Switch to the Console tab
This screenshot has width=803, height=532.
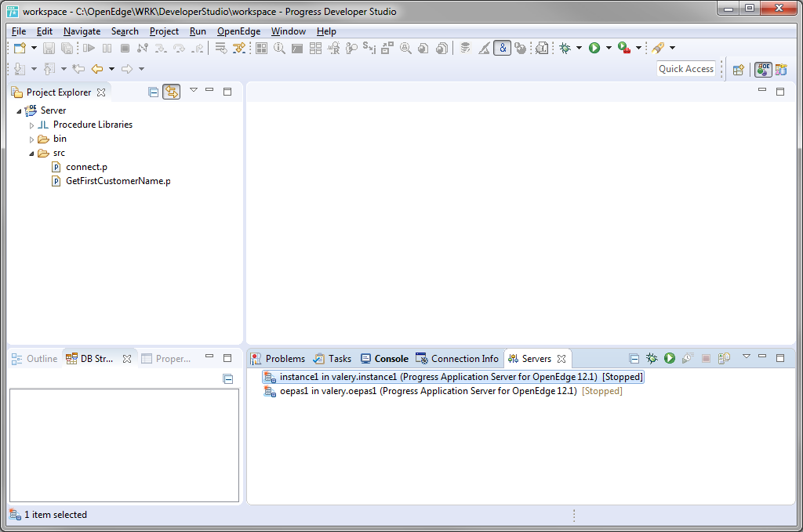tap(384, 359)
